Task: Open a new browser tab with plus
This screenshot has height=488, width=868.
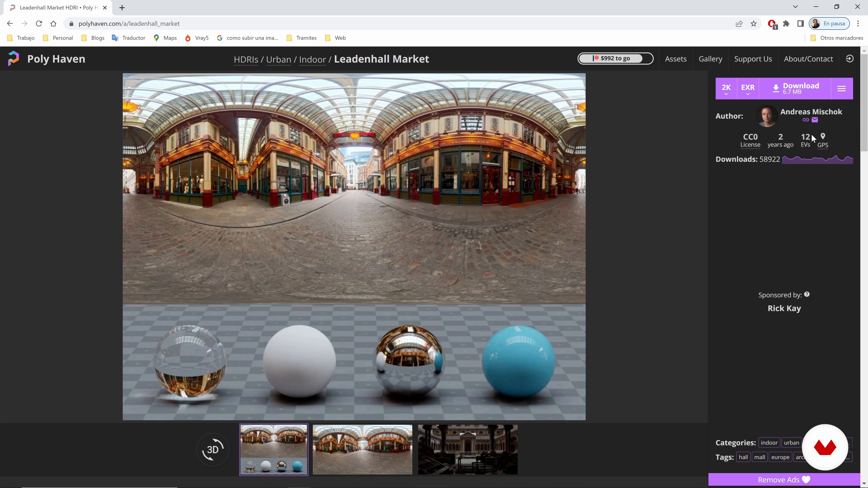Action: [x=122, y=7]
